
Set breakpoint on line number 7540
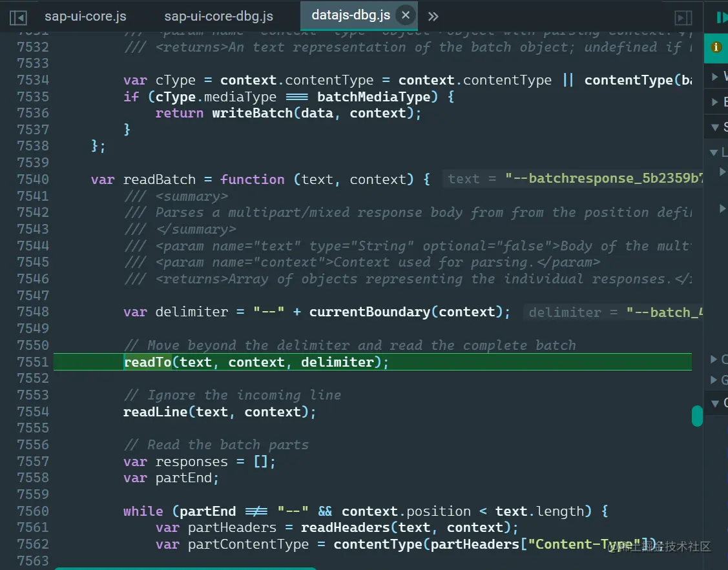point(33,179)
